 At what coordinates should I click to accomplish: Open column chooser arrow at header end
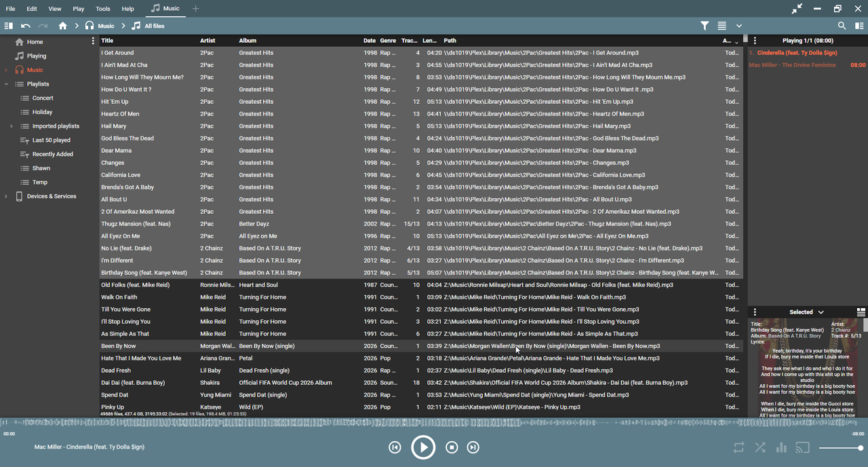pyautogui.click(x=737, y=43)
